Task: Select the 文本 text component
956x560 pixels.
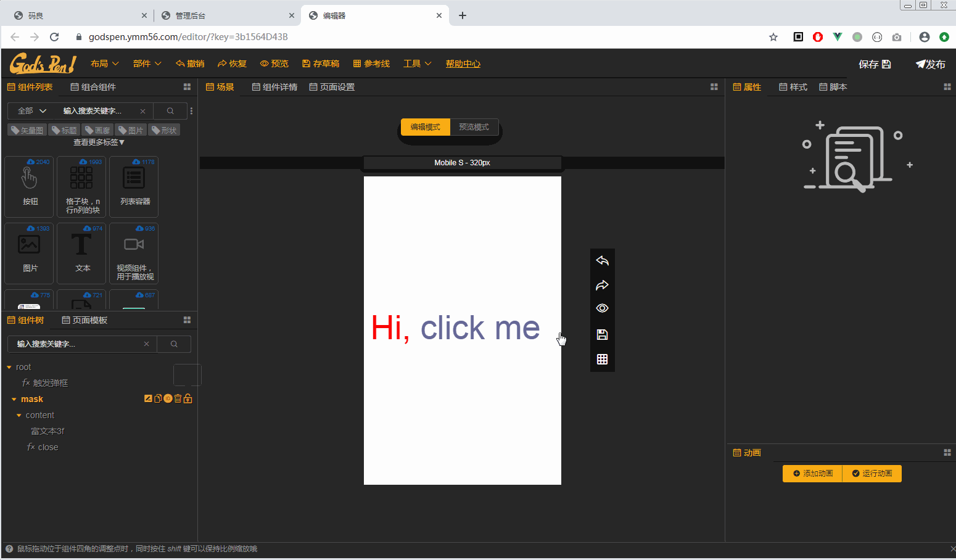Action: coord(81,253)
